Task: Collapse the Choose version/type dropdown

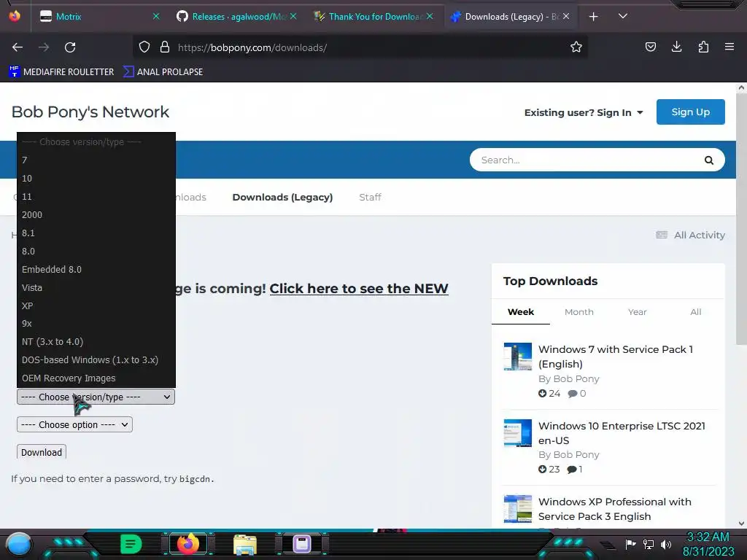Action: click(x=96, y=397)
